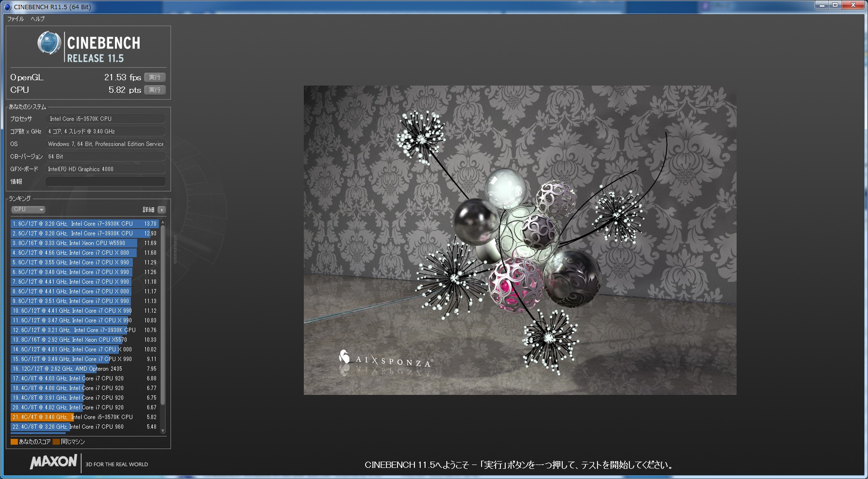Expand ranking details with the 詳細 arrow
The height and width of the screenshot is (479, 868).
[x=161, y=210]
